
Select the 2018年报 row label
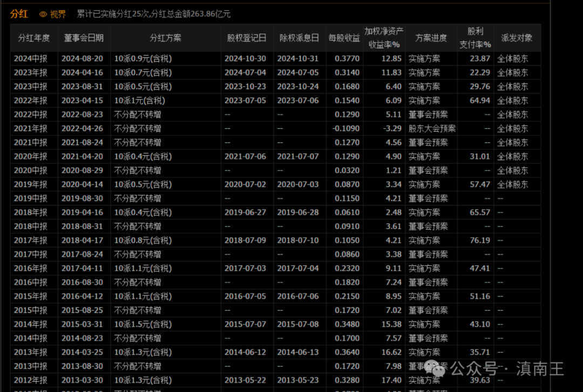[x=30, y=212]
